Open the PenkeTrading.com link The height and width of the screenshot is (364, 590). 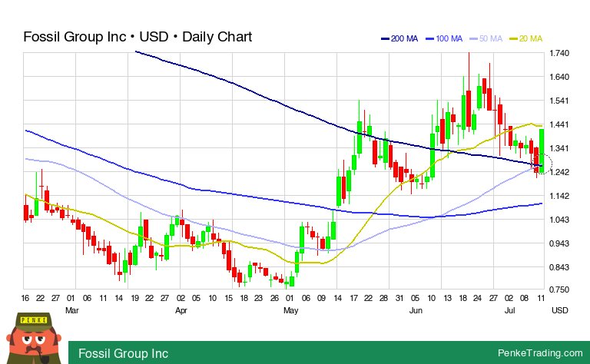point(540,352)
